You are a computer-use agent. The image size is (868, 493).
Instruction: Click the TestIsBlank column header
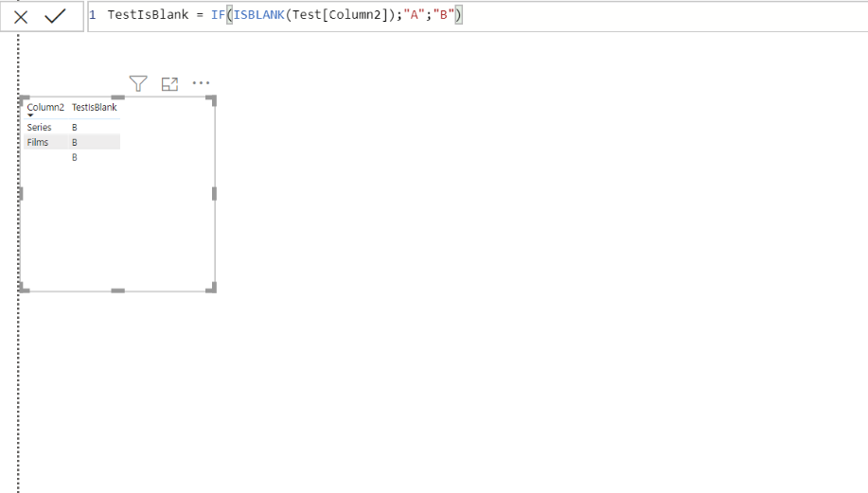94,107
